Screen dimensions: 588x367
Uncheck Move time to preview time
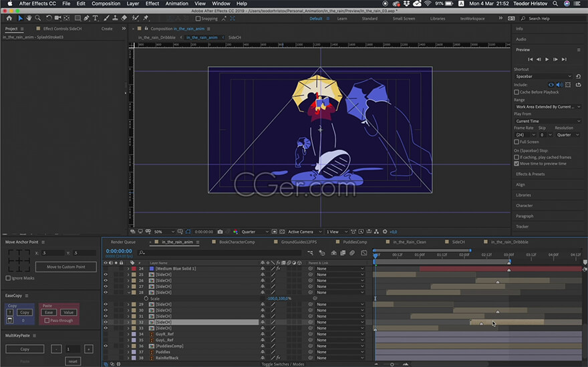point(517,164)
